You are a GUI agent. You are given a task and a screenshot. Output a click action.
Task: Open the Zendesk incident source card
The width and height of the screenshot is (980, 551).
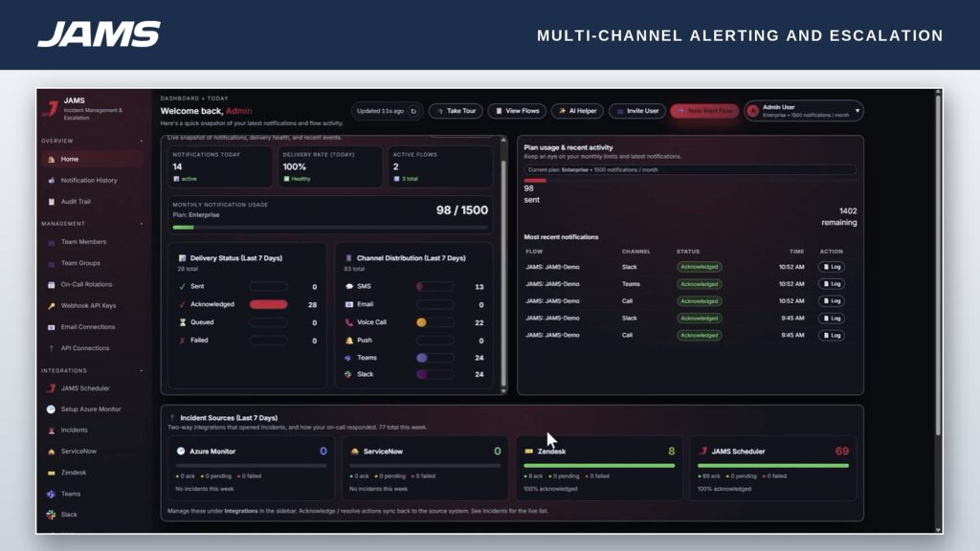pos(599,469)
